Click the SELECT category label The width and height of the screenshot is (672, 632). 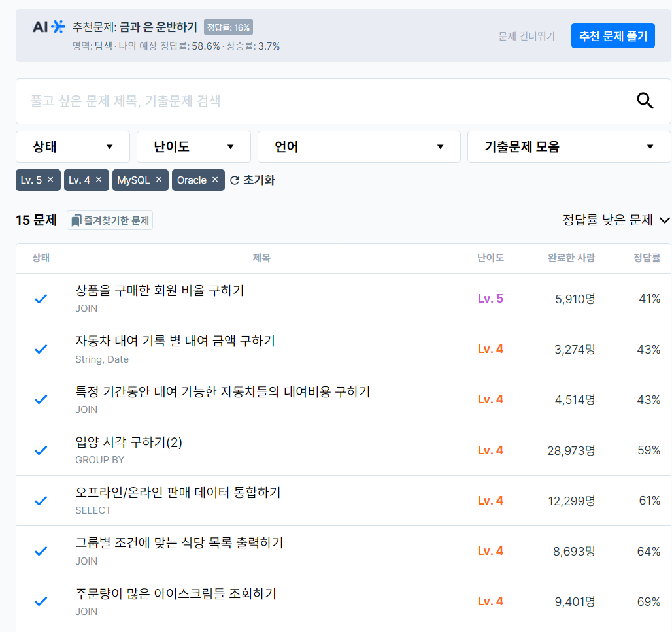[93, 510]
